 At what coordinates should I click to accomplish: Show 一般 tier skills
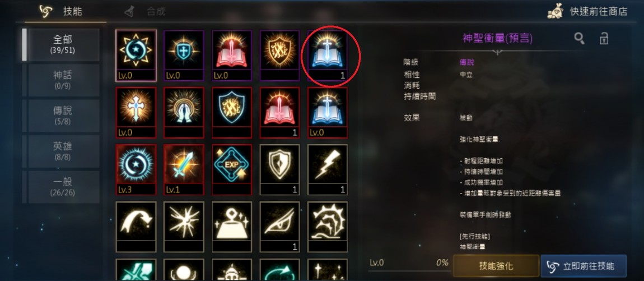point(64,187)
